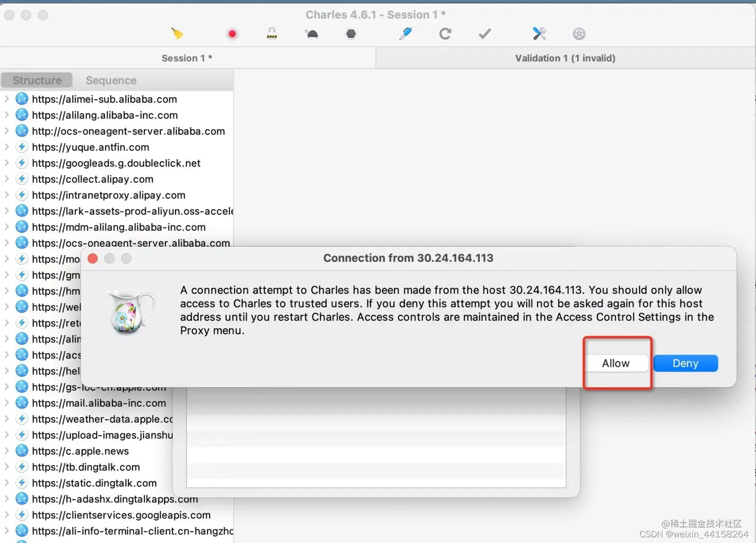Image resolution: width=756 pixels, height=543 pixels.
Task: Click the Repeat refresh arrow icon
Action: [445, 33]
